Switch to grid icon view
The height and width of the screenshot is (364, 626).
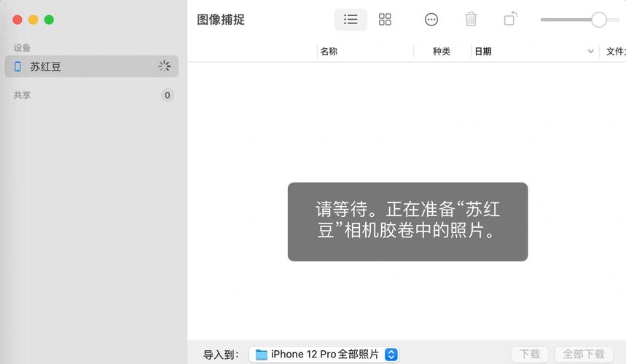(x=385, y=20)
